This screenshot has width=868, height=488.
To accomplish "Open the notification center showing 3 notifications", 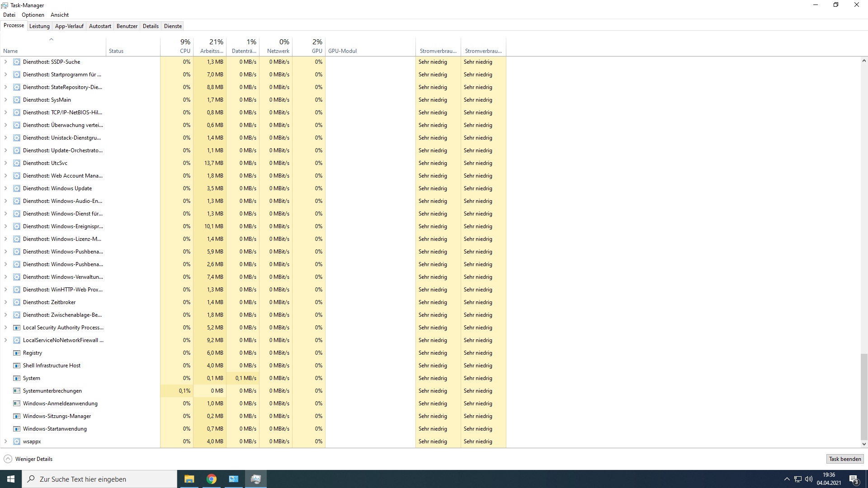I will tap(854, 479).
